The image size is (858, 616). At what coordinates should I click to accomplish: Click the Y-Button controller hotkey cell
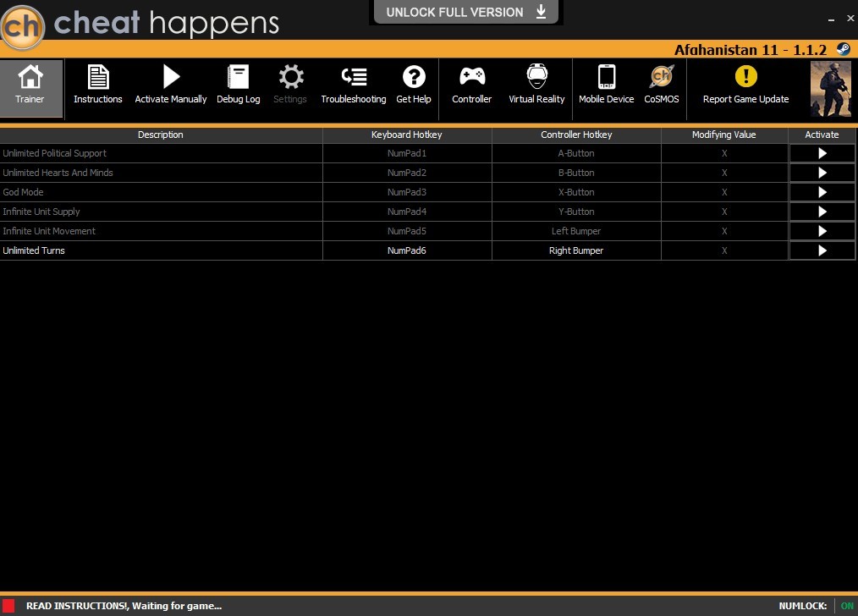[576, 212]
